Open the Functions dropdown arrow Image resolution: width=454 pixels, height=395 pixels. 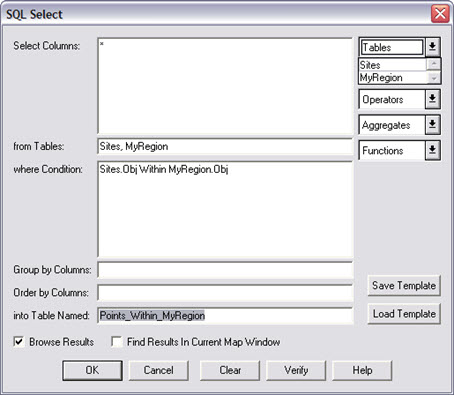coord(432,151)
